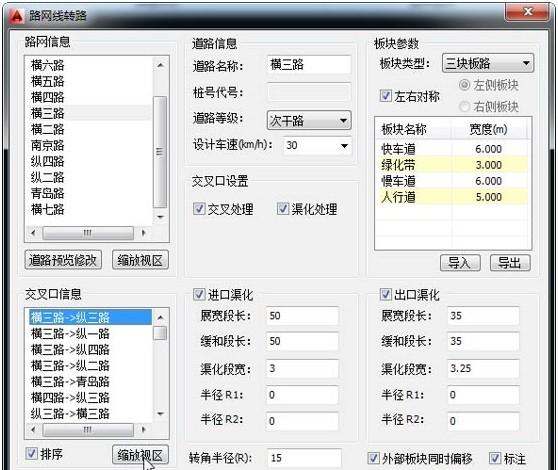
Task: Select the 人行道 row in block table
Action: [x=452, y=197]
